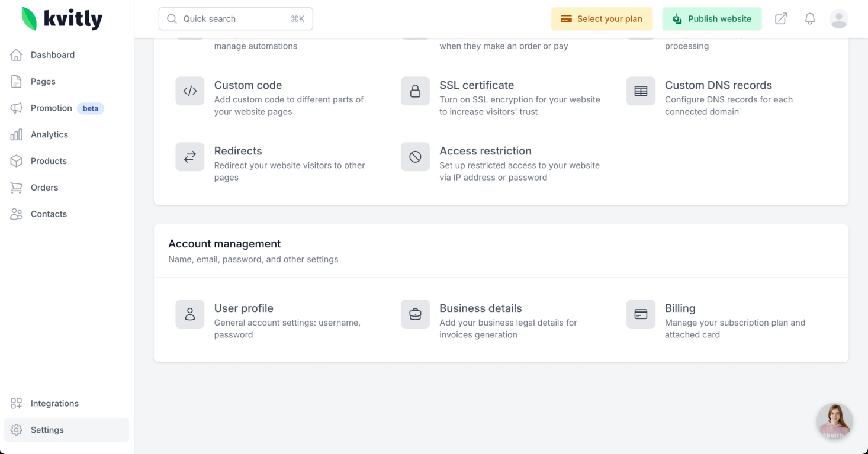Open notifications bell icon
Viewport: 868px width, 454px height.
point(809,19)
